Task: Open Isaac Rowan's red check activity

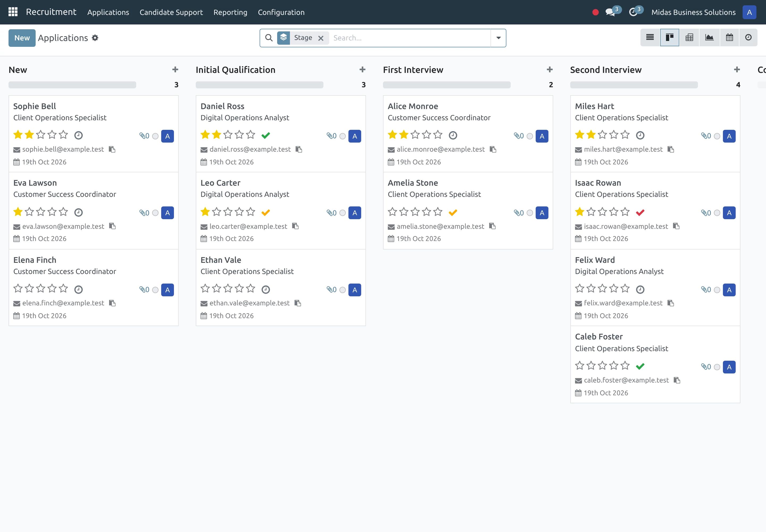Action: point(640,212)
